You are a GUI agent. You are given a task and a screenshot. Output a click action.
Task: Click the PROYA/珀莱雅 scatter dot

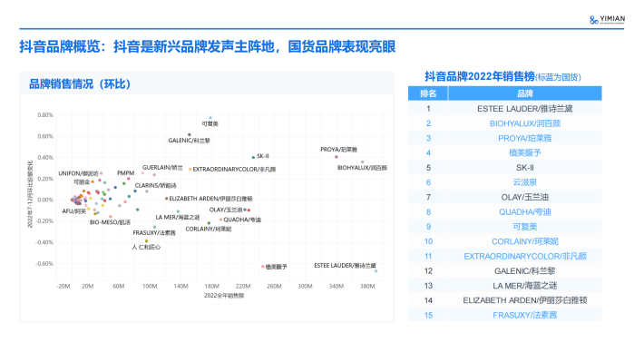pyautogui.click(x=337, y=157)
